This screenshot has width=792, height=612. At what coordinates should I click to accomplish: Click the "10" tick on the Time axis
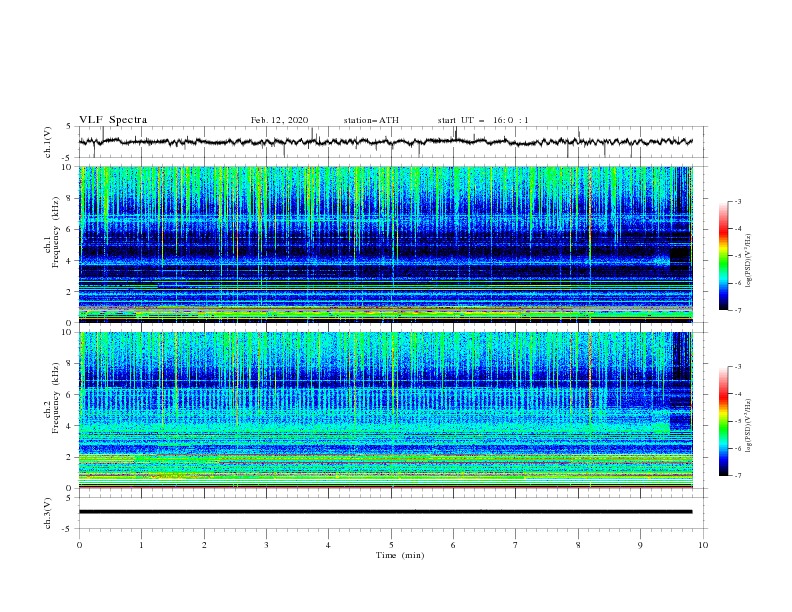tap(703, 545)
